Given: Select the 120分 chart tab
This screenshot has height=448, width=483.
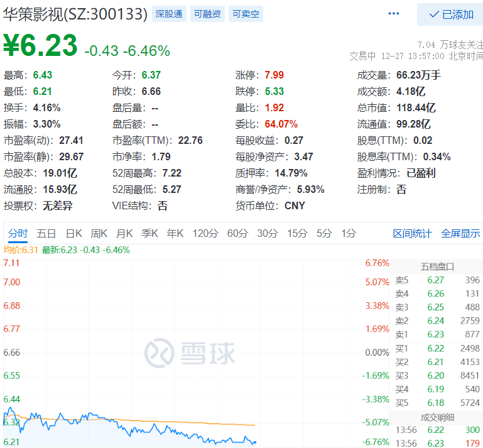Looking at the screenshot, I should 205,233.
